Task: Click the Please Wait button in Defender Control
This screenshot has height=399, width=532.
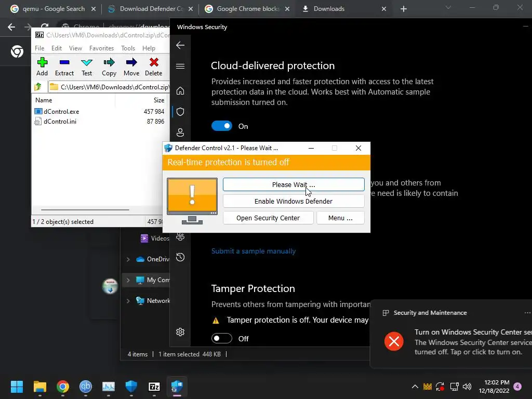Action: click(294, 184)
